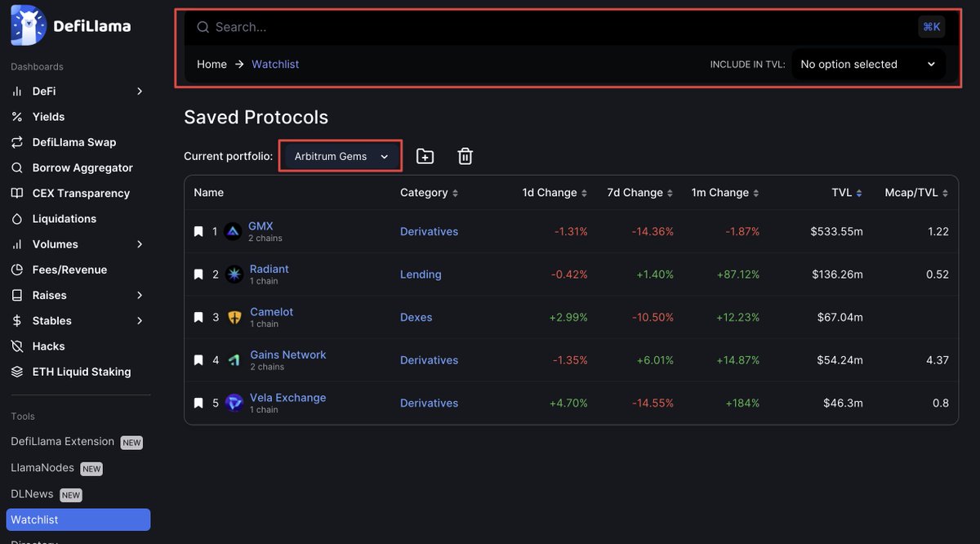
Task: Click the Radiant protocol logo
Action: tap(234, 274)
